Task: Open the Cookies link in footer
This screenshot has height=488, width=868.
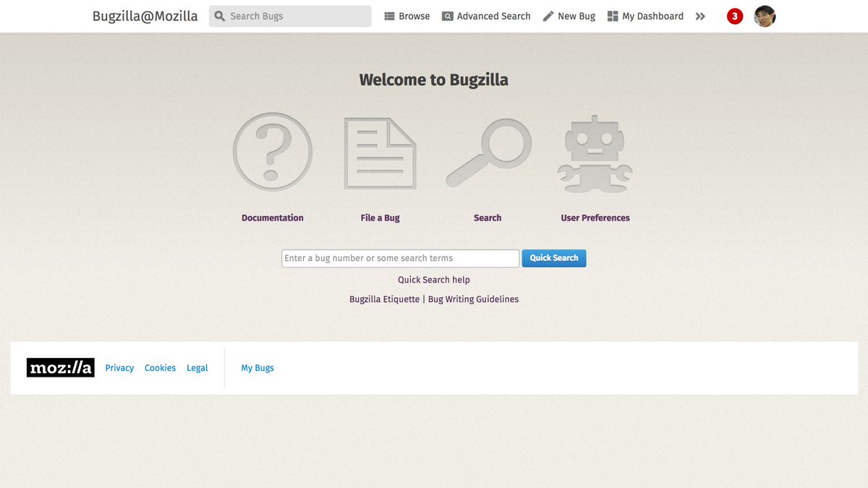Action: coord(160,368)
